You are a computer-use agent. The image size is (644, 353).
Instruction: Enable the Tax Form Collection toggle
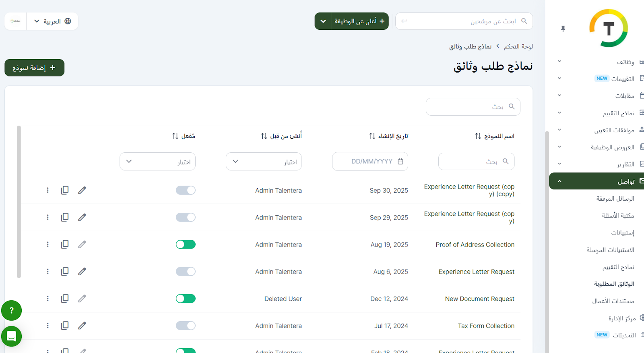[x=186, y=326]
